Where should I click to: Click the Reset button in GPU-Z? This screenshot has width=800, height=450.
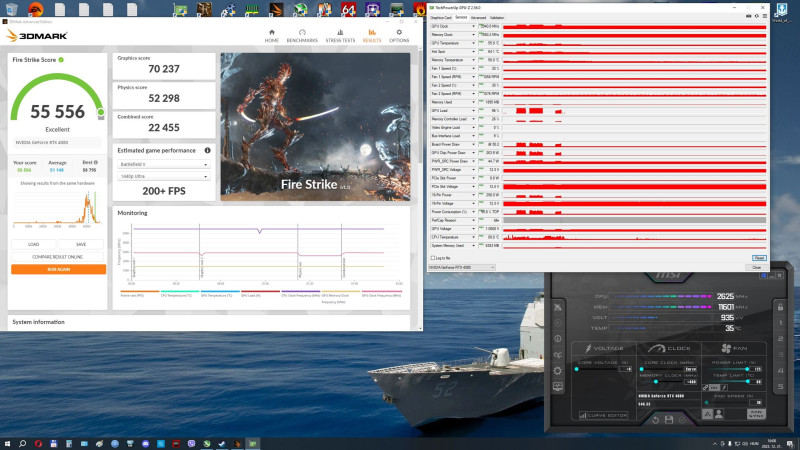coord(759,258)
